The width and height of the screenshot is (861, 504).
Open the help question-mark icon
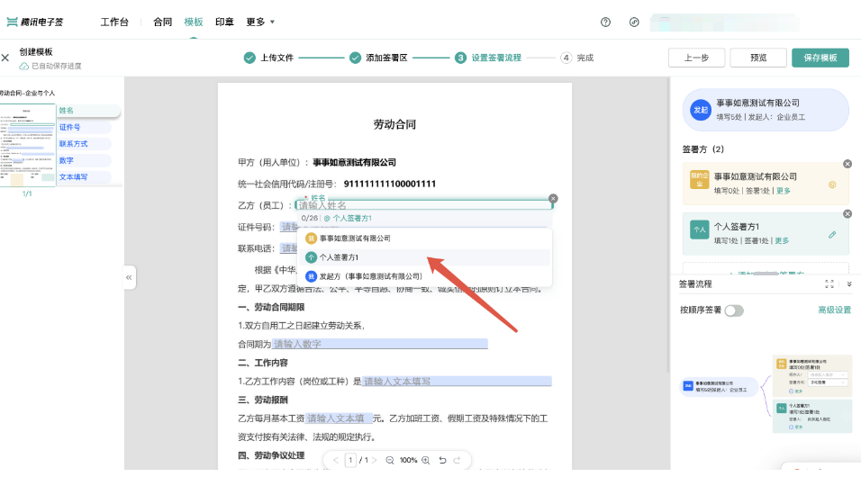[x=605, y=22]
